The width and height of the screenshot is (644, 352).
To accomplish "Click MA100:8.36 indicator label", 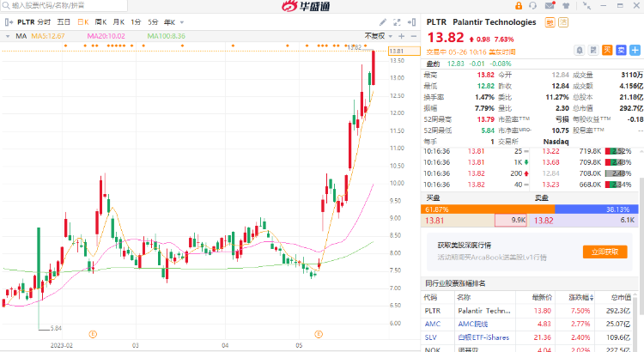I will coord(167,36).
